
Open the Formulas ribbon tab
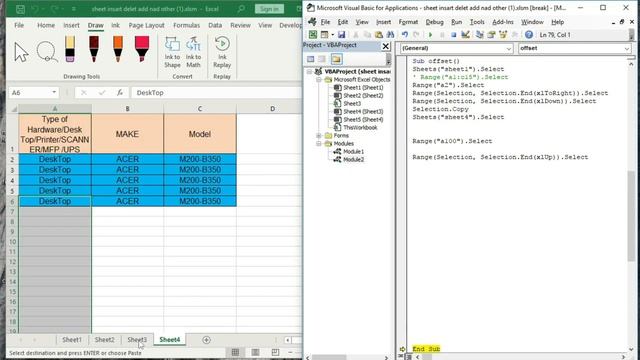point(187,25)
